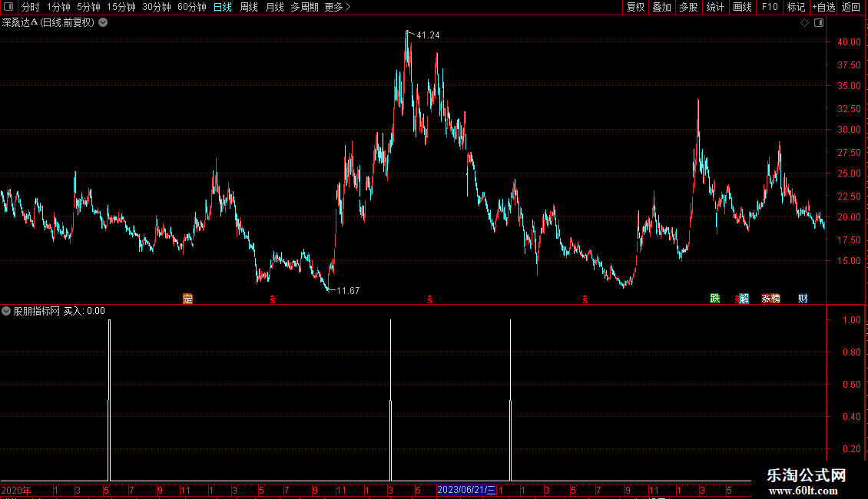Image resolution: width=868 pixels, height=499 pixels.
Task: Toggle the left sidebar panel icon
Action: tap(8, 7)
